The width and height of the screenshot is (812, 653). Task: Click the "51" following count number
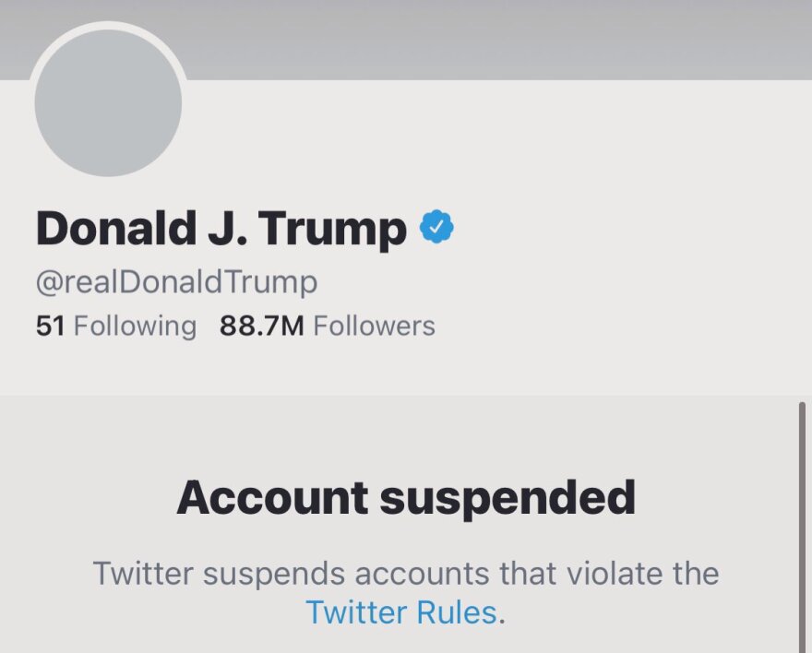[x=50, y=326]
